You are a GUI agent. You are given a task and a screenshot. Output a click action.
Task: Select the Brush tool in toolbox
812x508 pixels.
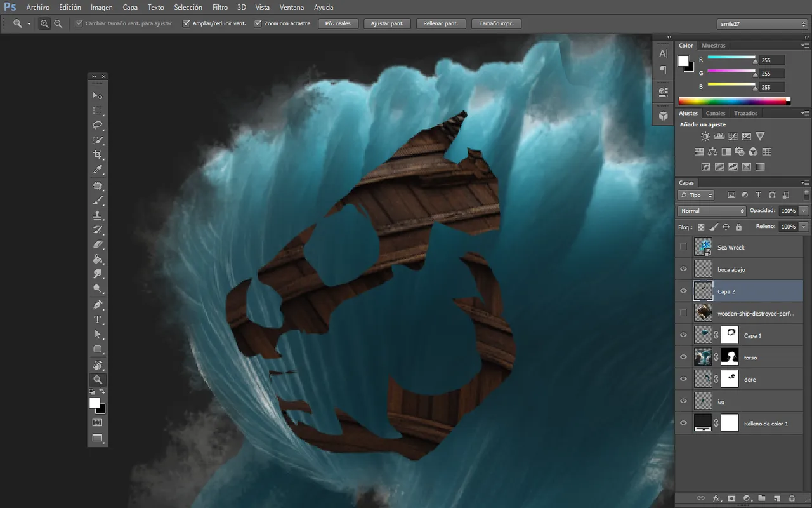pyautogui.click(x=98, y=201)
